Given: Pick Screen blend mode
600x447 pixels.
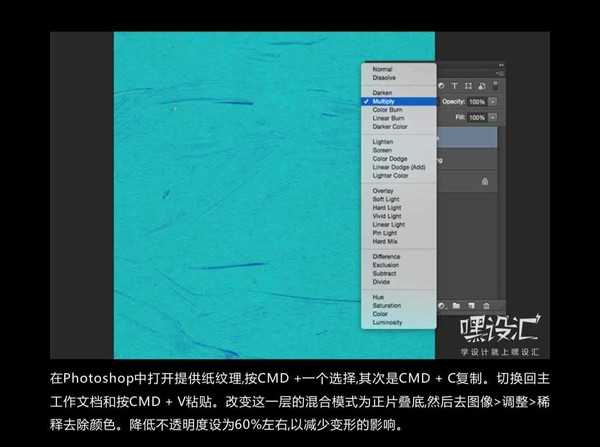Looking at the screenshot, I should 382,150.
